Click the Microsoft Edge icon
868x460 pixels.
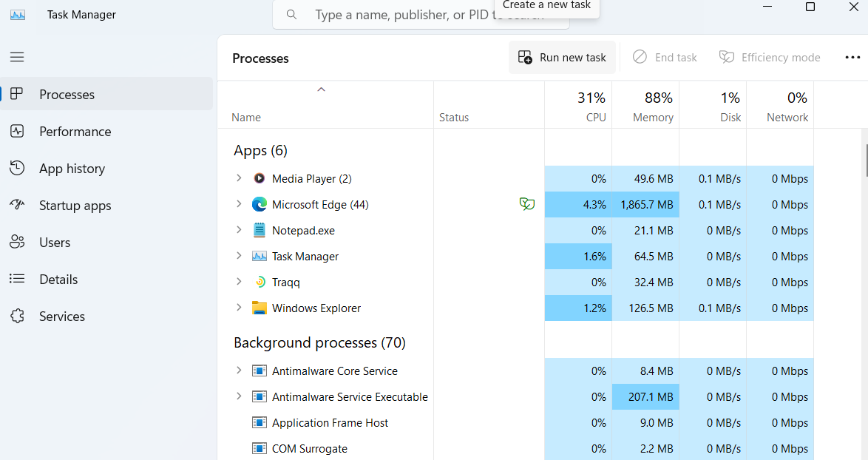click(x=259, y=204)
